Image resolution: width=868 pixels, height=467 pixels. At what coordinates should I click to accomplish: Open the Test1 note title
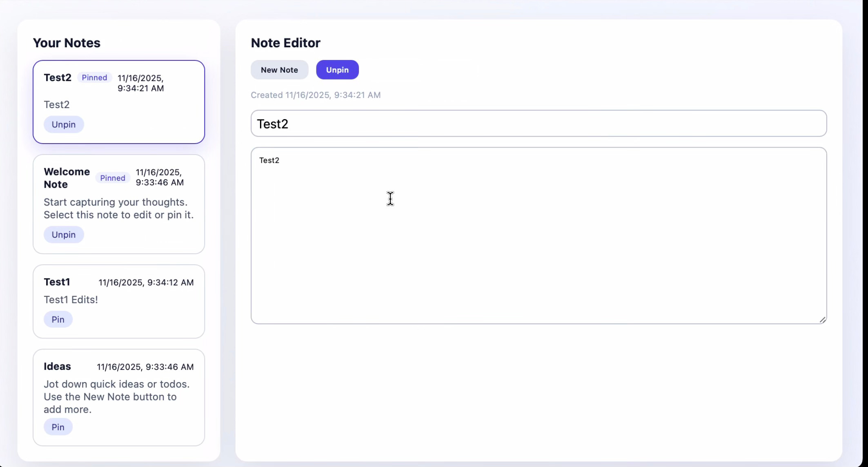click(x=57, y=282)
